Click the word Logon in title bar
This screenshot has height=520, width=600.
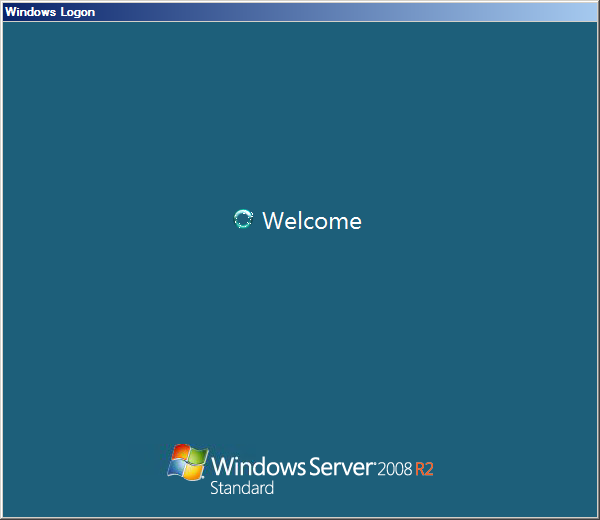point(77,12)
